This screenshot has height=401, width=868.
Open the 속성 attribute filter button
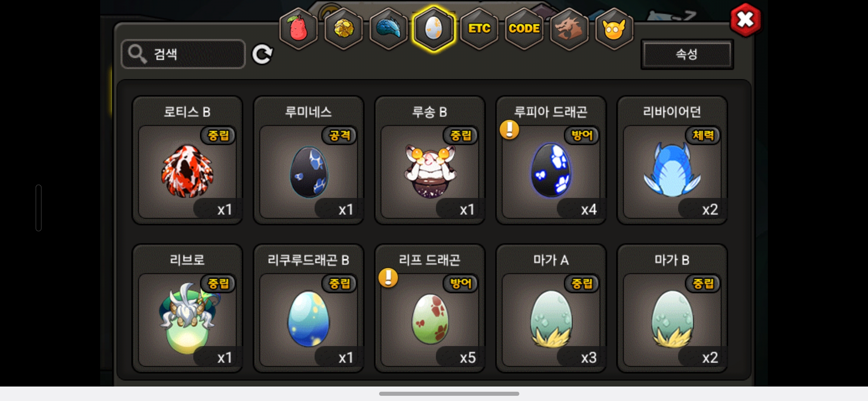[x=687, y=54]
